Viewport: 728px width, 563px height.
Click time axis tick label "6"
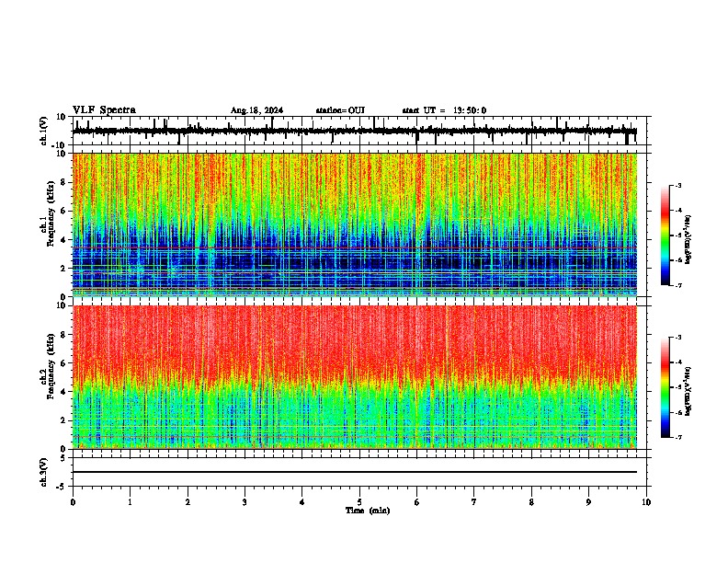[417, 502]
